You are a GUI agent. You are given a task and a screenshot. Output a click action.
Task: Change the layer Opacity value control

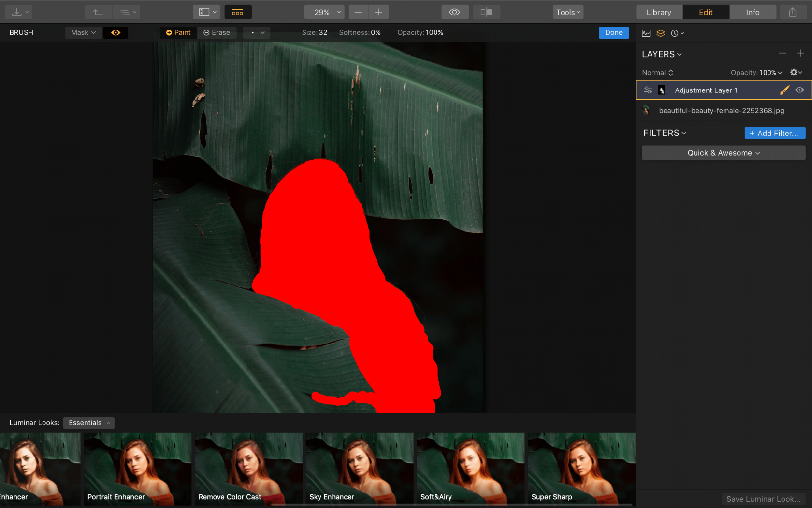pos(756,72)
